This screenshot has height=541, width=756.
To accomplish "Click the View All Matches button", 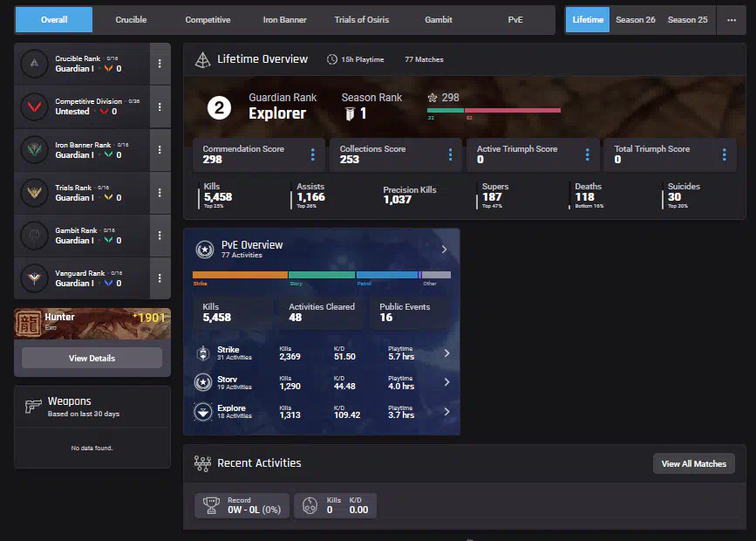I will 694,464.
